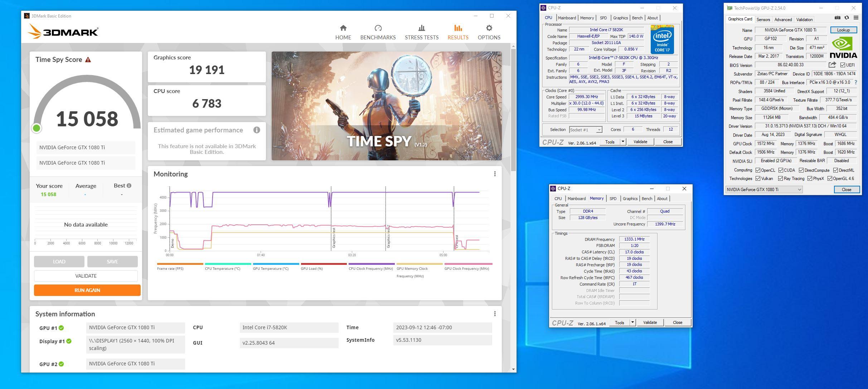Click the Close button in GPU-Z

point(847,190)
